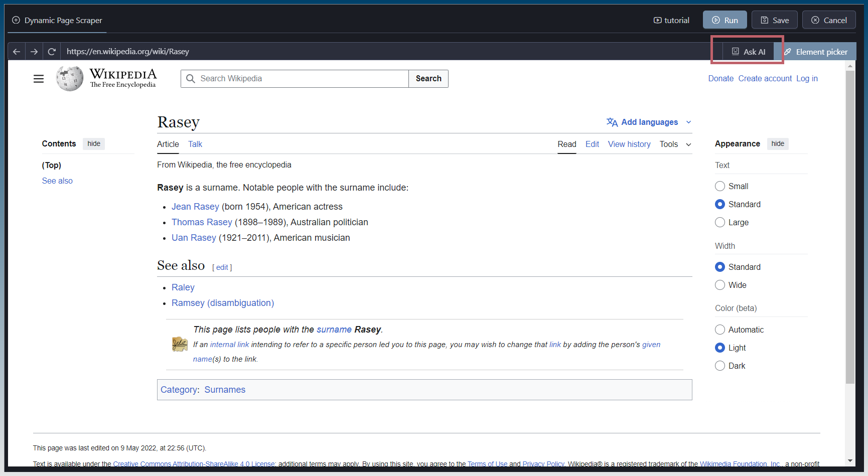The image size is (868, 476).
Task: Open the View history tab
Action: coord(629,144)
